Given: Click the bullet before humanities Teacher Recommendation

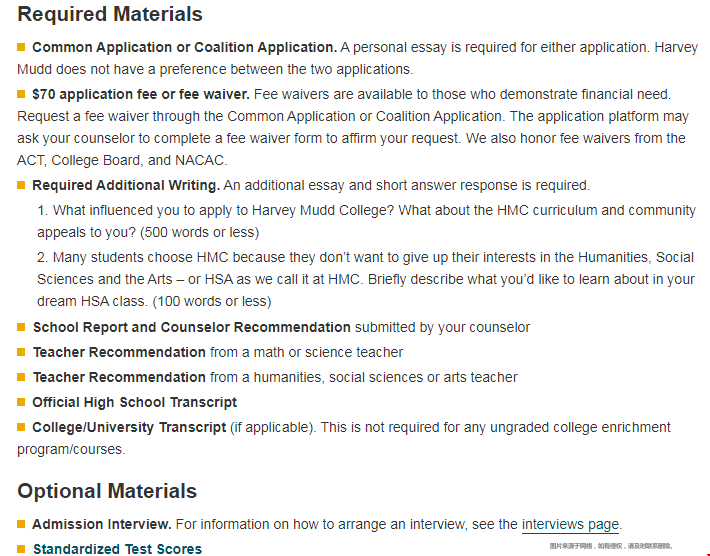Looking at the screenshot, I should (21, 377).
